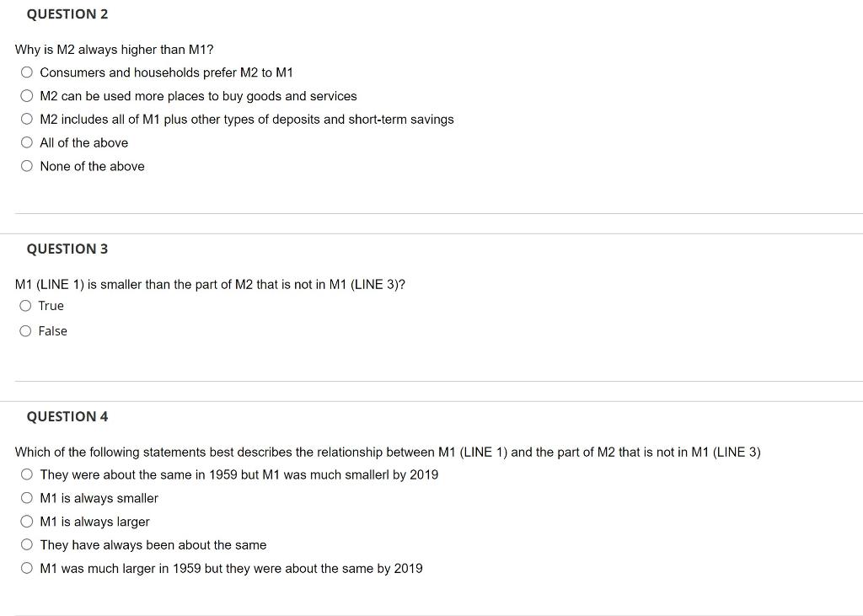Click the "False" label text
The image size is (863, 616).
[53, 330]
